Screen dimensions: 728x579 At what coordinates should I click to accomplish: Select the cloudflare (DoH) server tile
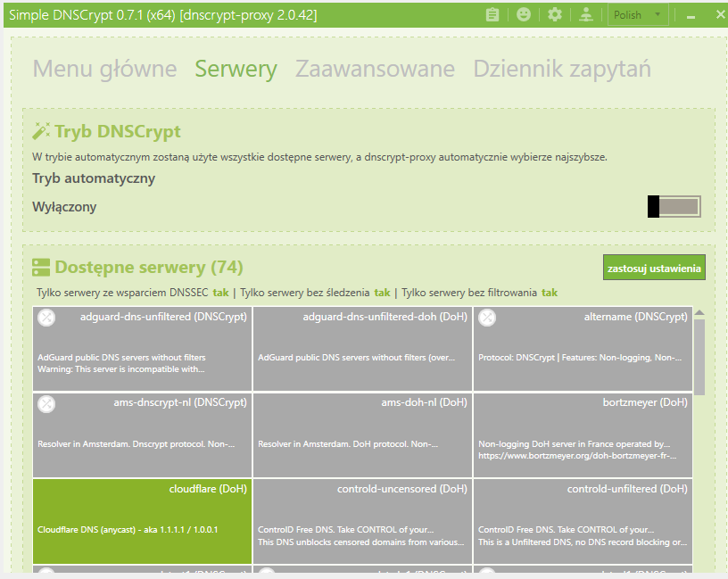(142, 521)
